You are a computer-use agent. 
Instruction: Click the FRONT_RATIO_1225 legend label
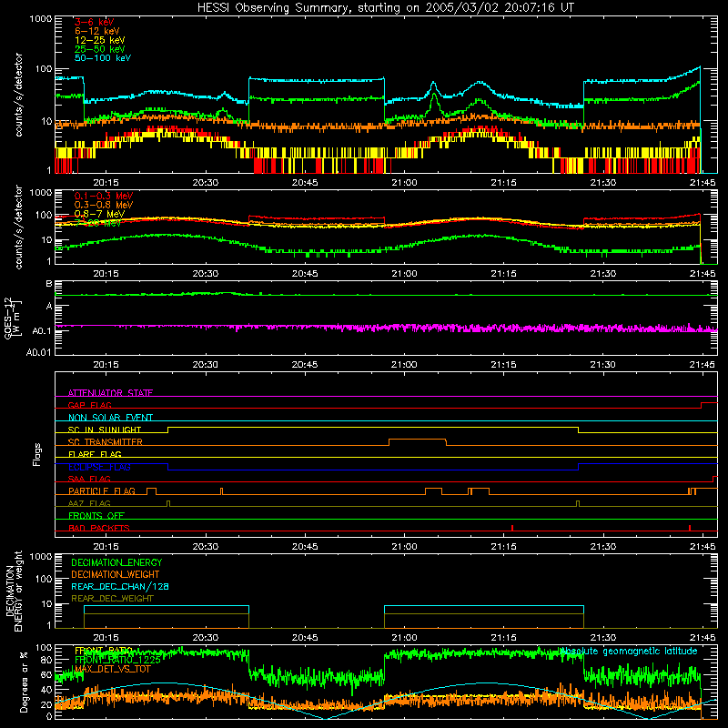pyautogui.click(x=117, y=660)
